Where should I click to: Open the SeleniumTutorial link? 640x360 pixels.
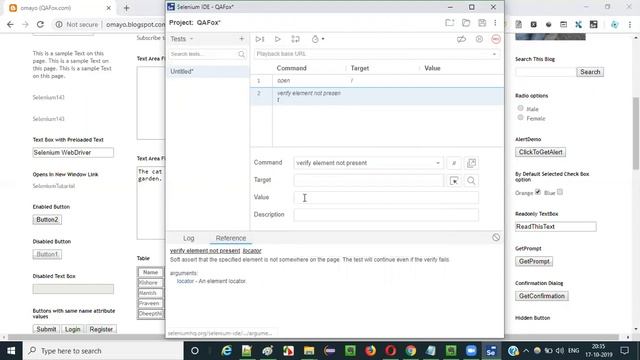pos(53,186)
